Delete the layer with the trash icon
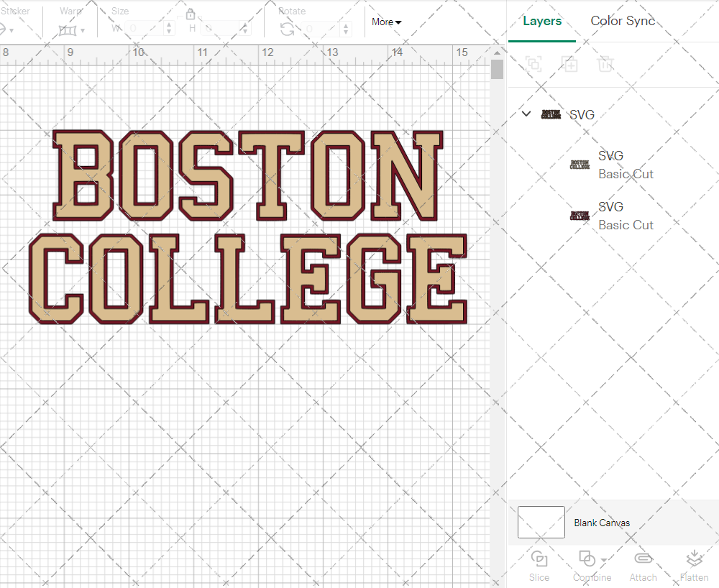 [x=605, y=64]
